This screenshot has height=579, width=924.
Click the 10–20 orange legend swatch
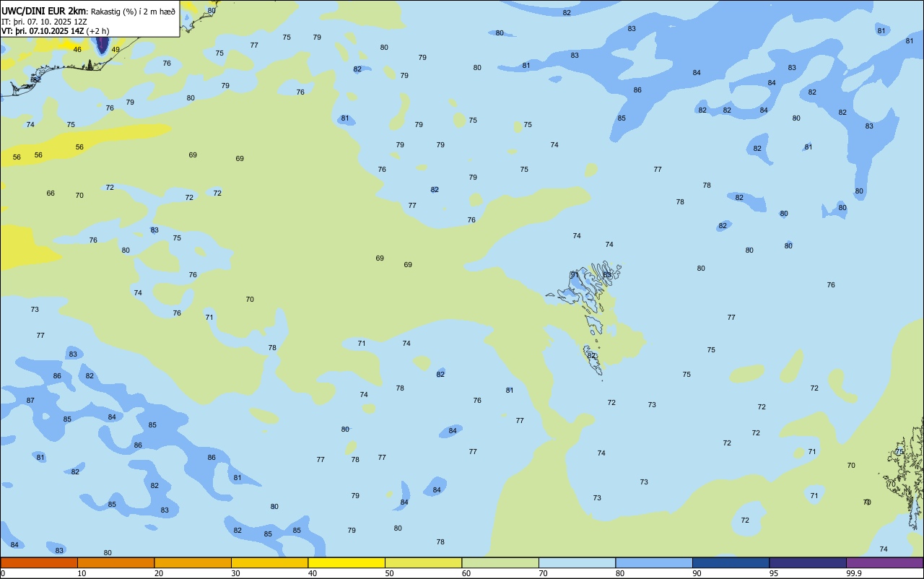click(x=115, y=562)
